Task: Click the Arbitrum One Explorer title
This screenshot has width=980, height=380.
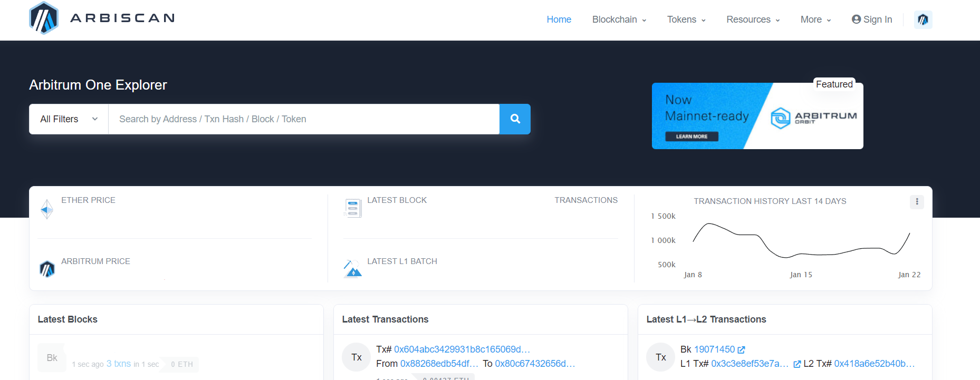Action: tap(98, 85)
